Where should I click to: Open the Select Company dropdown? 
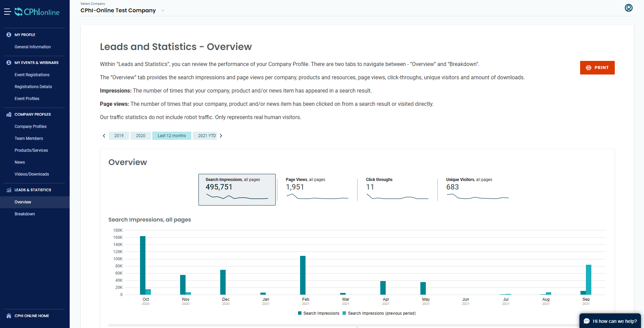(122, 10)
